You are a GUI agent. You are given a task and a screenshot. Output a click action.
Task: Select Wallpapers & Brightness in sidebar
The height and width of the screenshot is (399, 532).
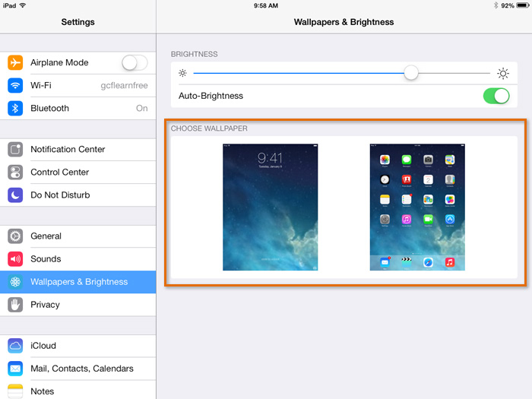coord(78,282)
